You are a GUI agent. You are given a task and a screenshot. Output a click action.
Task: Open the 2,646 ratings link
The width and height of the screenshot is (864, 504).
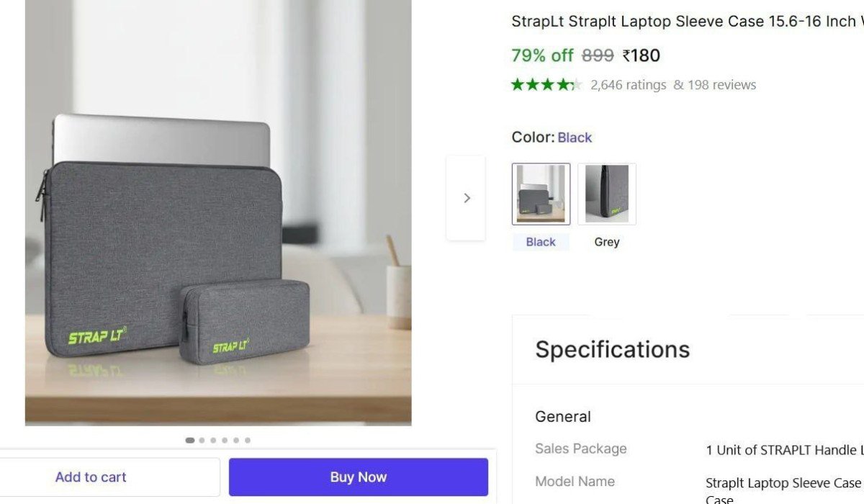click(629, 85)
